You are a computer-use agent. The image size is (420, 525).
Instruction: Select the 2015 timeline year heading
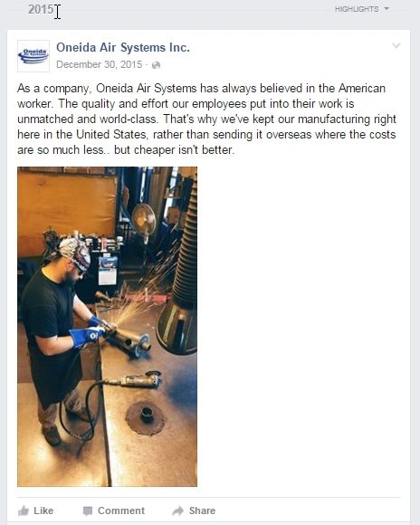coord(41,10)
